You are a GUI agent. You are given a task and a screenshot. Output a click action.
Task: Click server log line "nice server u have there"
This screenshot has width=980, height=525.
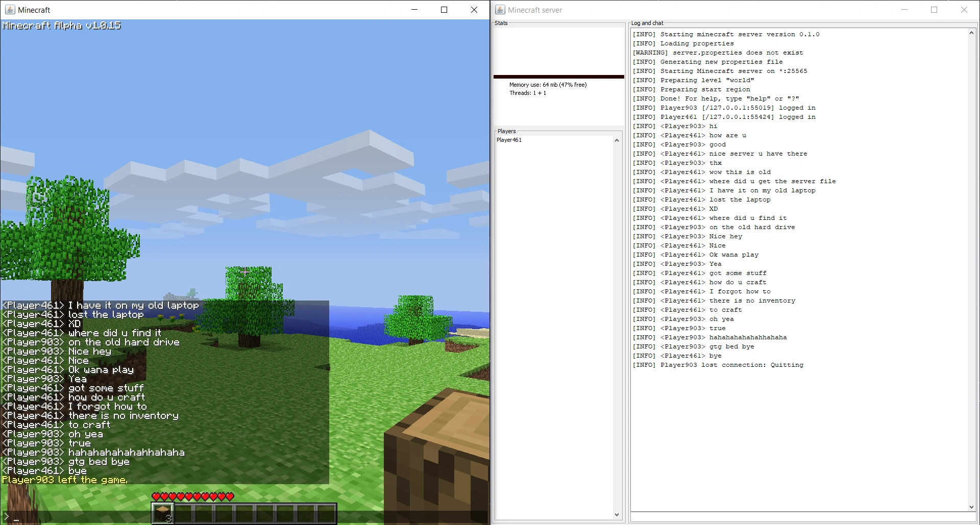(720, 154)
